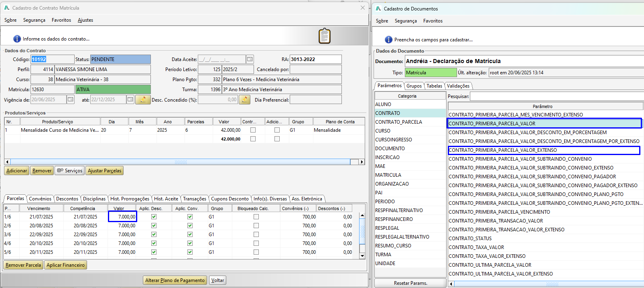644x288 pixels.
Task: Click Adicionar button
Action: (x=17, y=171)
